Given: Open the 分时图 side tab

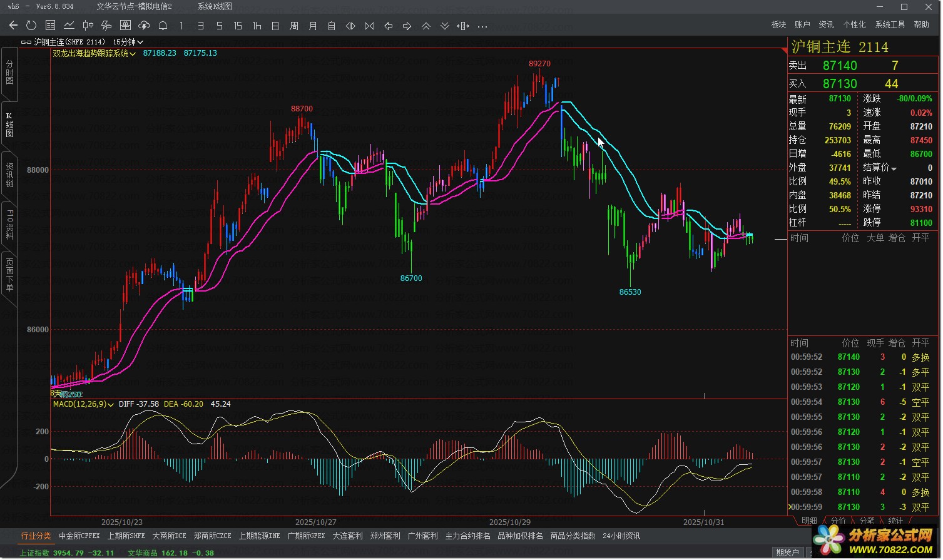Looking at the screenshot, I should 9,72.
